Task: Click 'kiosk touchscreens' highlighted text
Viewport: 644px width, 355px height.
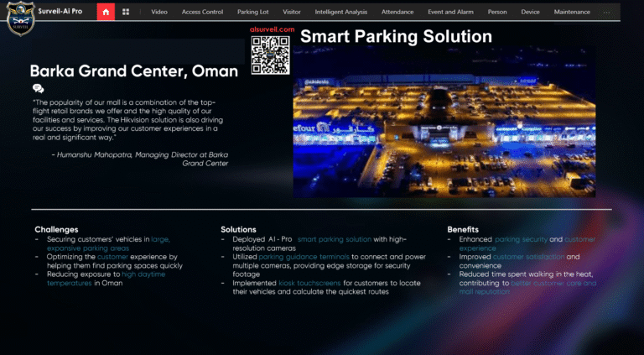Action: click(309, 283)
